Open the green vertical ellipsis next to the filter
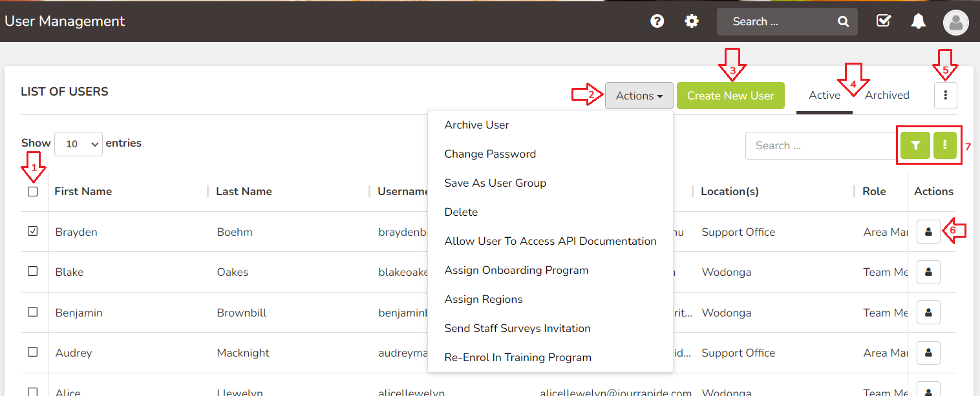This screenshot has width=980, height=396. pyautogui.click(x=945, y=145)
